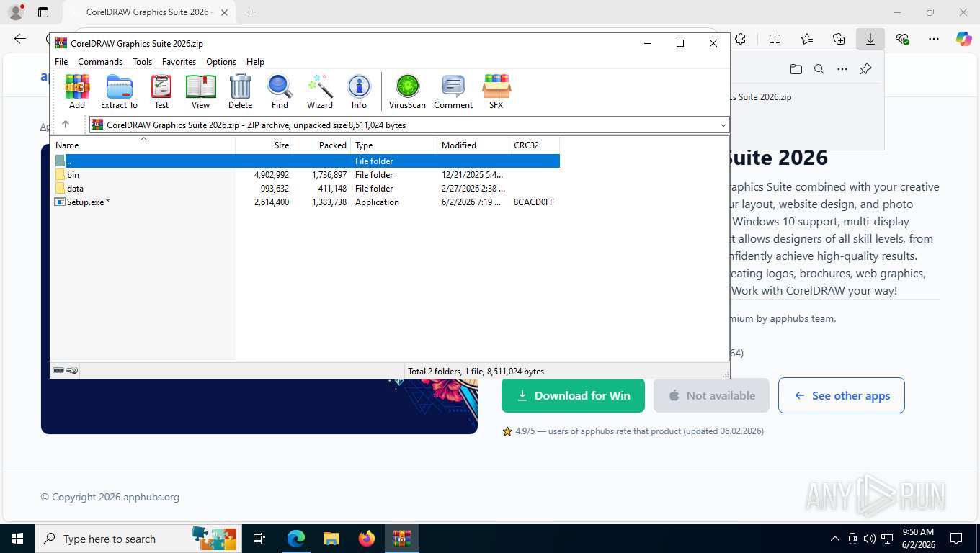Pin the downloads panel
Image resolution: width=980 pixels, height=553 pixels.
pyautogui.click(x=865, y=69)
